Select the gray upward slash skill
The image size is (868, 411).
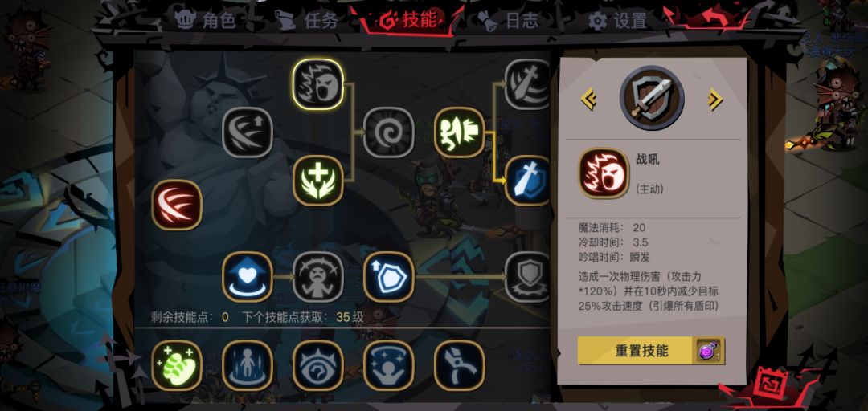pyautogui.click(x=248, y=132)
